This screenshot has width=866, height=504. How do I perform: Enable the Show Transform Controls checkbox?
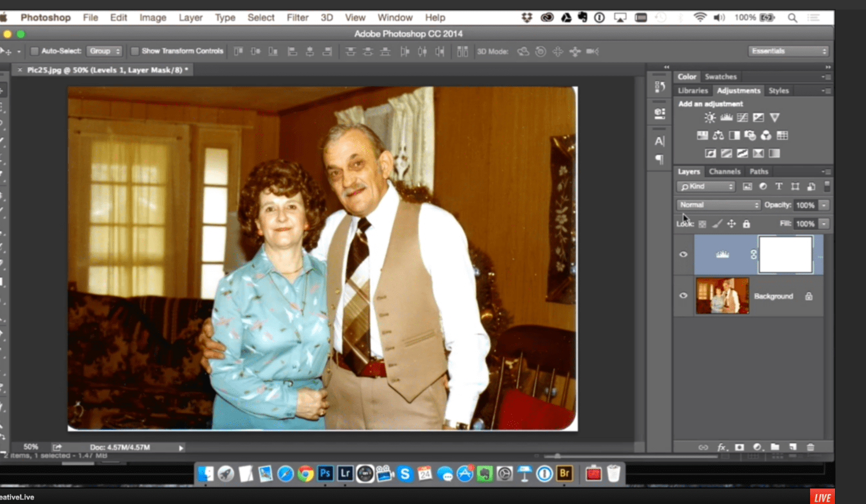point(135,51)
